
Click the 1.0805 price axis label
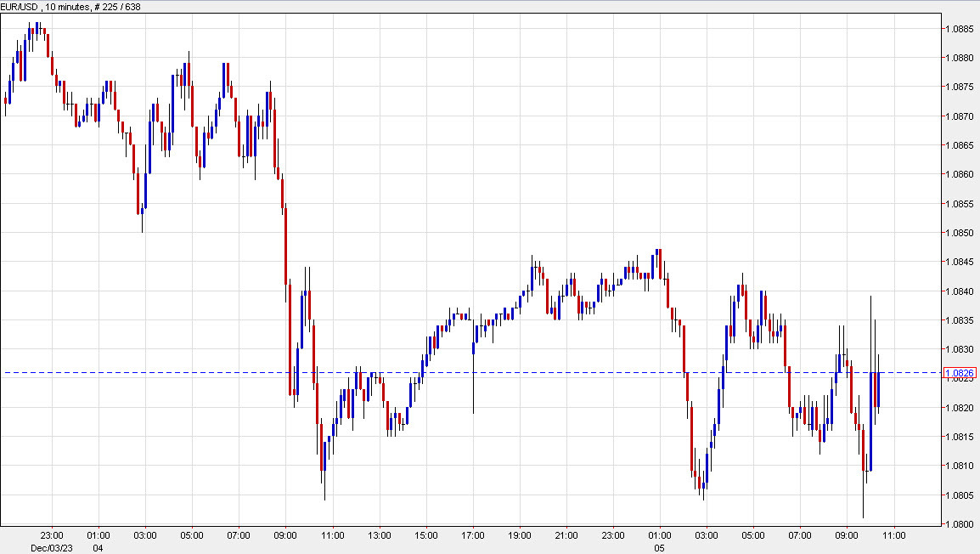[x=960, y=495]
